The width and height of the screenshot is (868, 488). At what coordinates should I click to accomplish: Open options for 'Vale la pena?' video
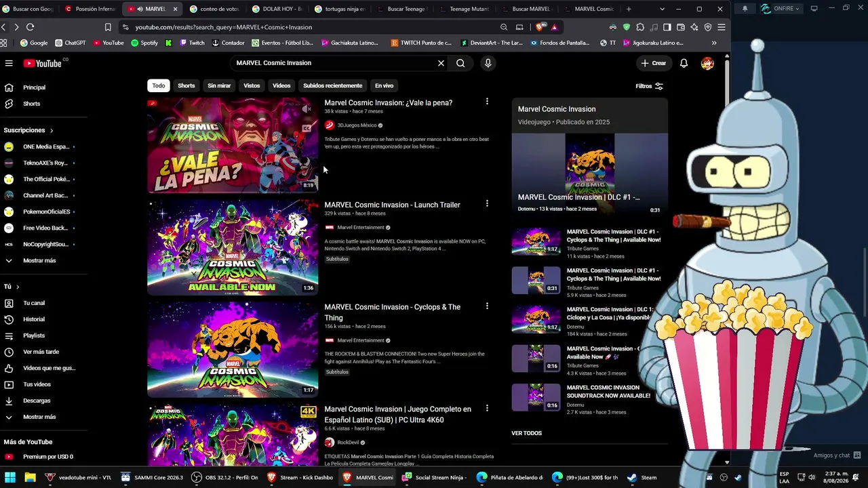[x=487, y=102]
